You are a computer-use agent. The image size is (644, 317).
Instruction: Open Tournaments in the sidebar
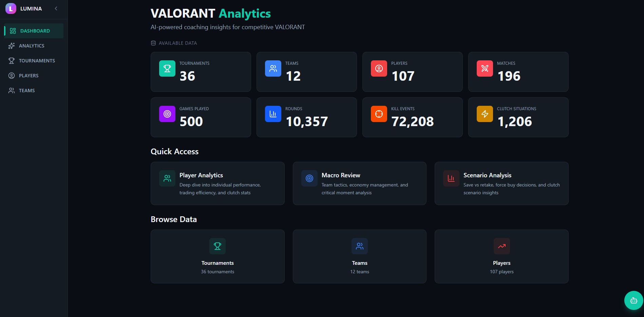[34, 61]
